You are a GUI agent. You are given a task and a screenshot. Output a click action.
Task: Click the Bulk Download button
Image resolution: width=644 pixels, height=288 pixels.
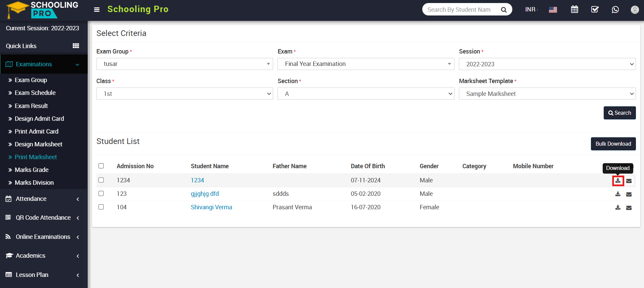click(x=613, y=144)
